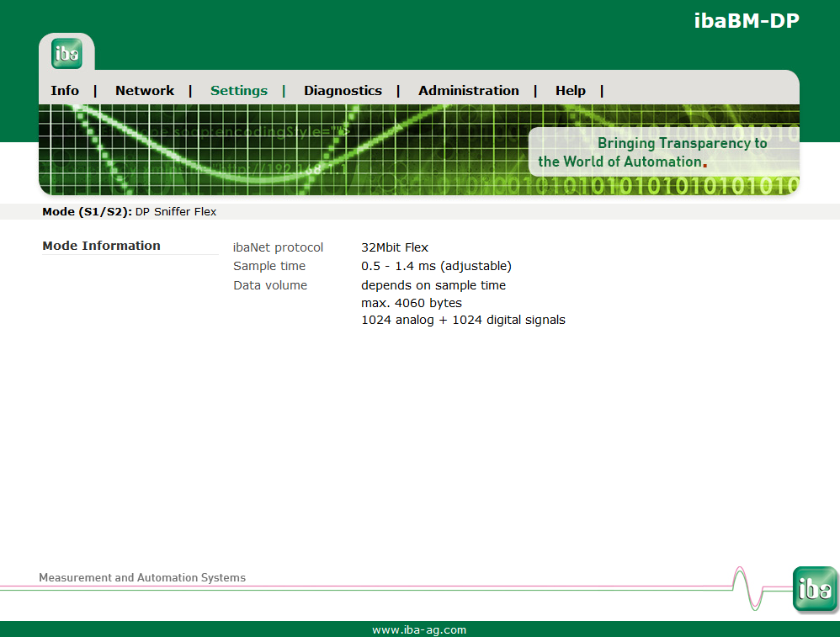Go to the Diagnostics menu
Image resolution: width=840 pixels, height=637 pixels.
[343, 91]
